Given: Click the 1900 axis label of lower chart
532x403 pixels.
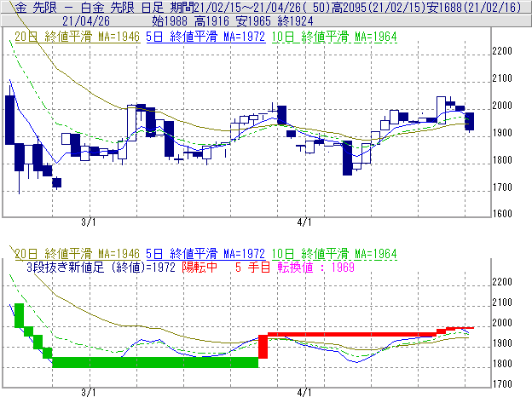Looking at the screenshot, I should click(x=502, y=343).
